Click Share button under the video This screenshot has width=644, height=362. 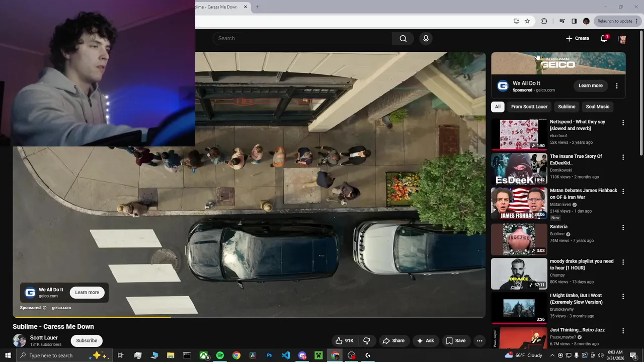393,341
